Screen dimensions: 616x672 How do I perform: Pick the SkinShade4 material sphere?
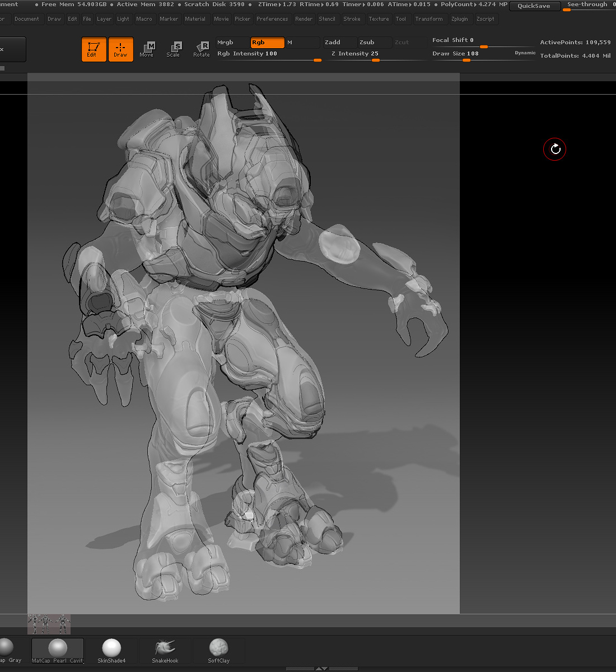(111, 651)
